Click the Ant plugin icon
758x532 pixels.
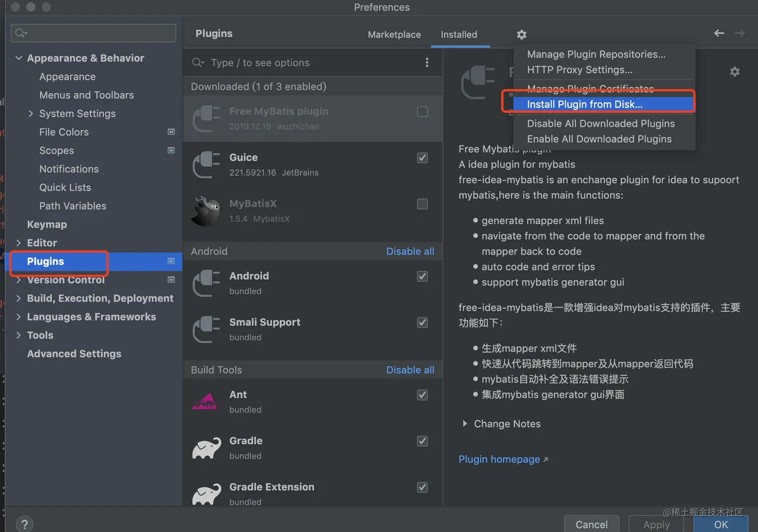tap(206, 402)
